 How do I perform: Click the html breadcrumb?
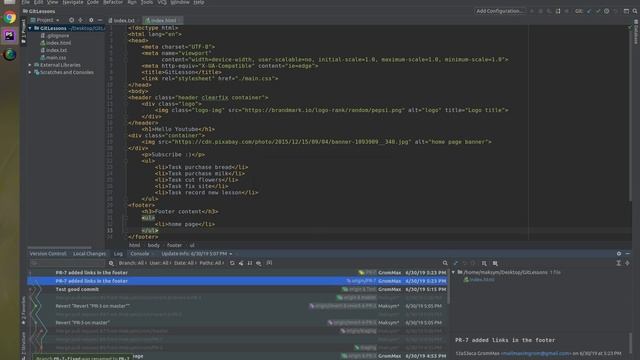[x=134, y=245]
